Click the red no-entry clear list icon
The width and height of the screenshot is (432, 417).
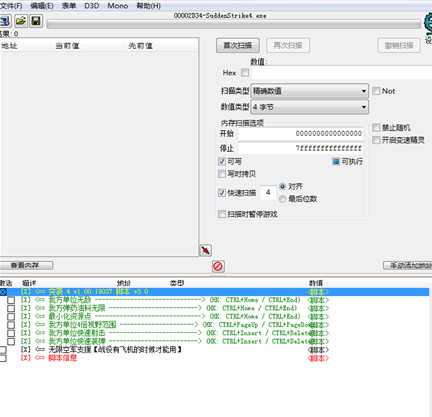[x=218, y=266]
